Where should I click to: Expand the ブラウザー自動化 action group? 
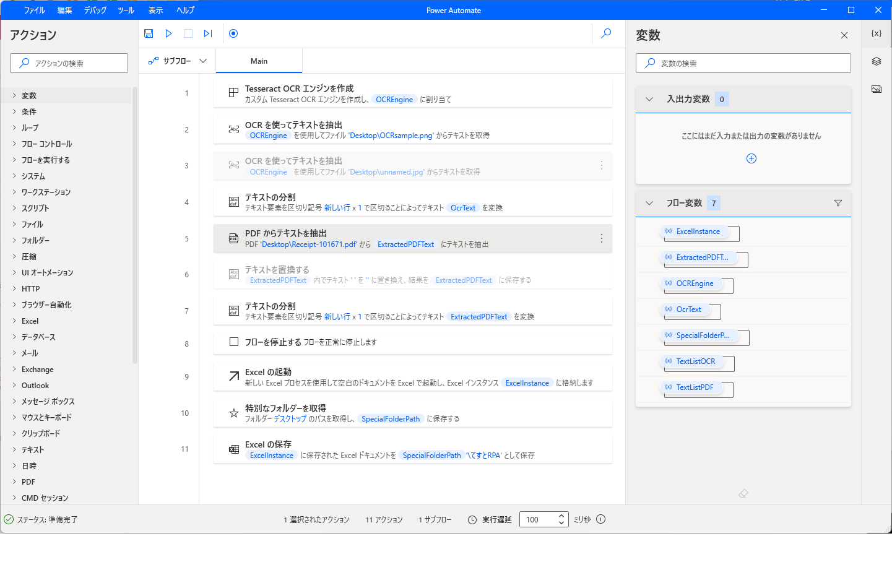(14, 305)
